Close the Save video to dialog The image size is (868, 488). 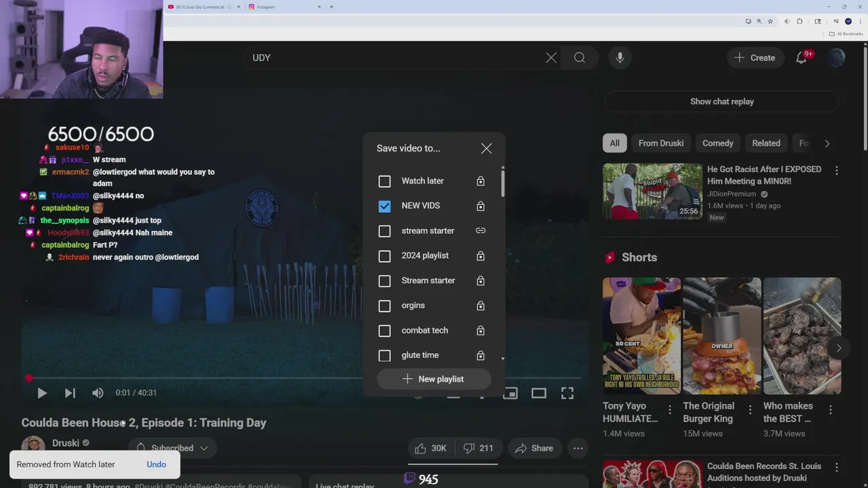486,148
